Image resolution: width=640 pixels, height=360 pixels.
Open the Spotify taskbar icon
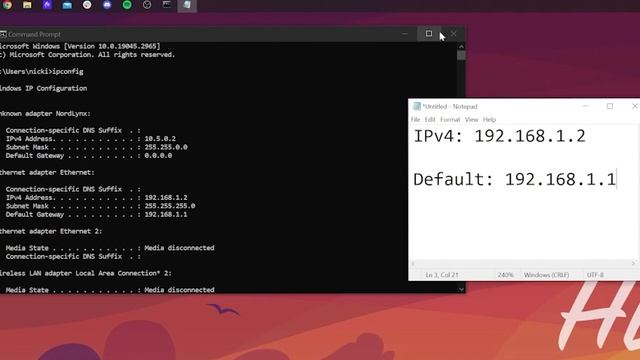pos(127,5)
